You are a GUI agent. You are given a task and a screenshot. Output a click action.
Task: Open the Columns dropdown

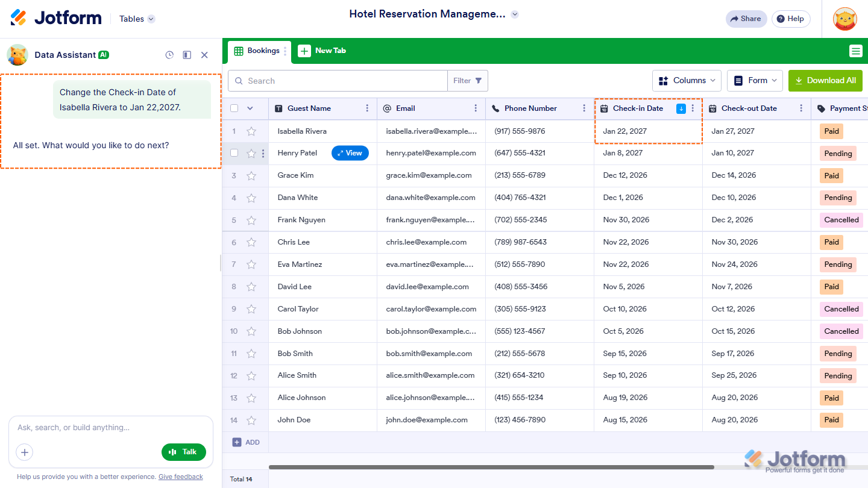687,81
